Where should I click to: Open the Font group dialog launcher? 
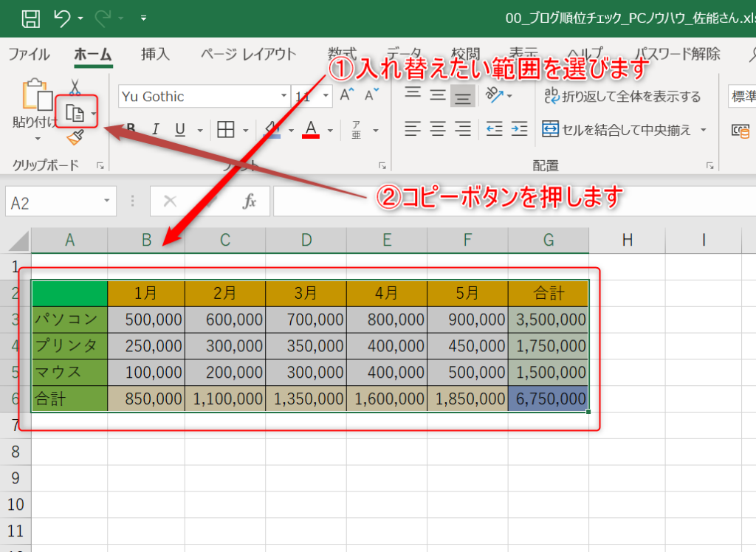pos(382,166)
